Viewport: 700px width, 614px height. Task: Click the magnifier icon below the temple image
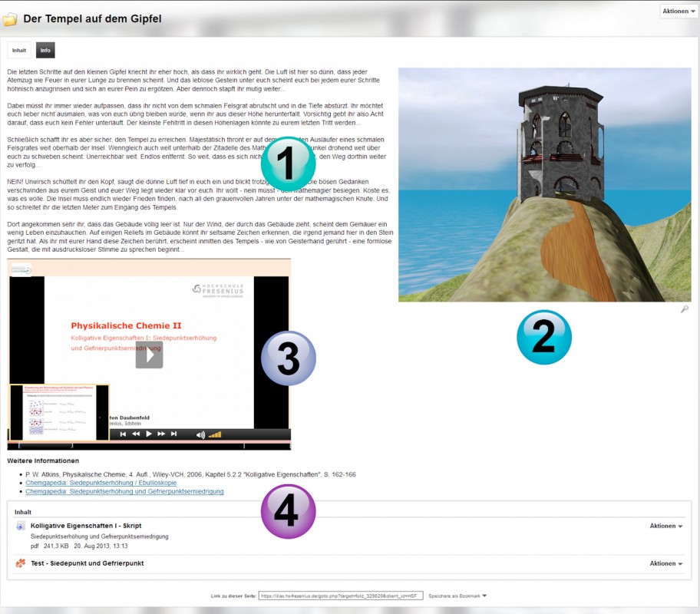click(x=685, y=309)
